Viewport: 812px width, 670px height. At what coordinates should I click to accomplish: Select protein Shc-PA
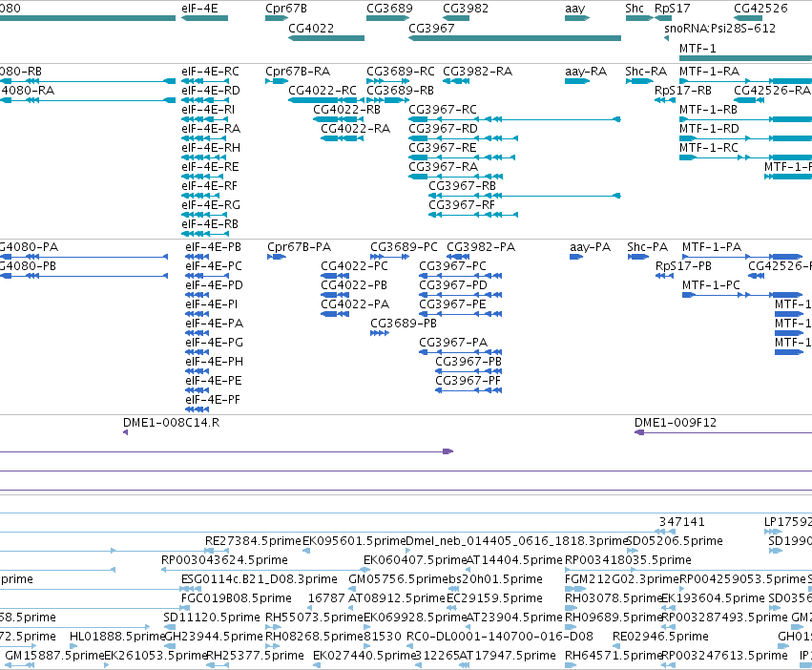[x=647, y=247]
